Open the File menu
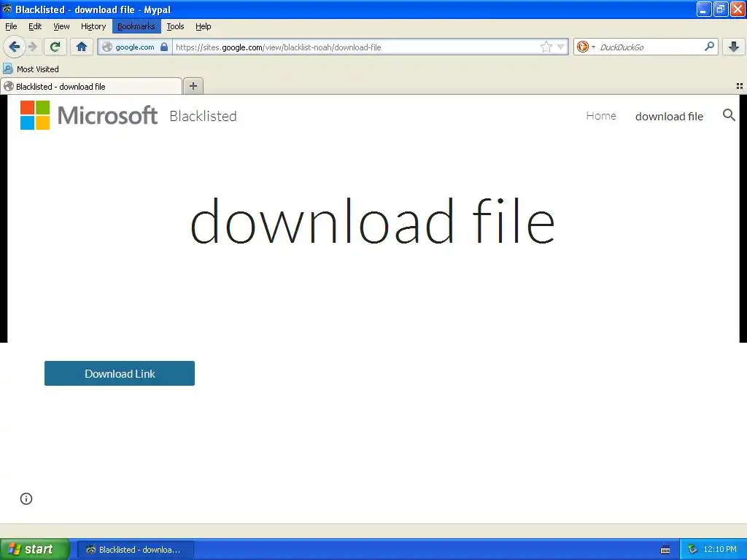The height and width of the screenshot is (560, 747). pyautogui.click(x=11, y=26)
